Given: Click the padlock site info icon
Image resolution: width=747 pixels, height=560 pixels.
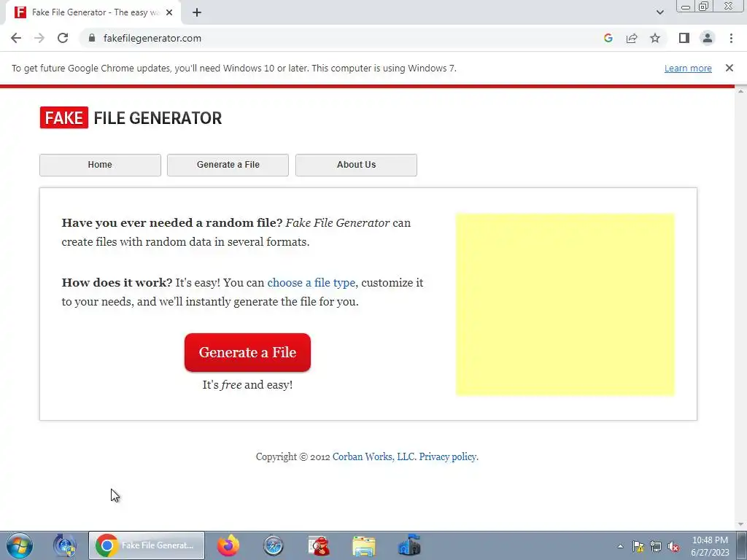Looking at the screenshot, I should point(92,38).
